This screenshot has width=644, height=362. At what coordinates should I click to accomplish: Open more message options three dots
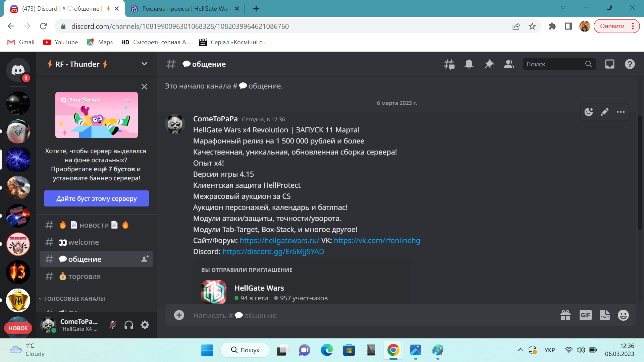tap(621, 112)
